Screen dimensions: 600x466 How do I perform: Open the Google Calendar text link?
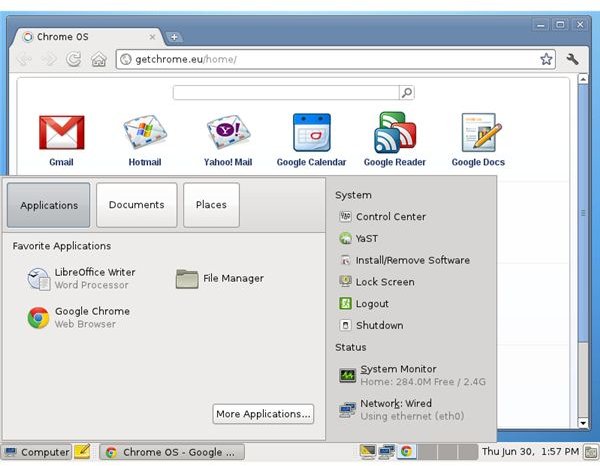311,162
